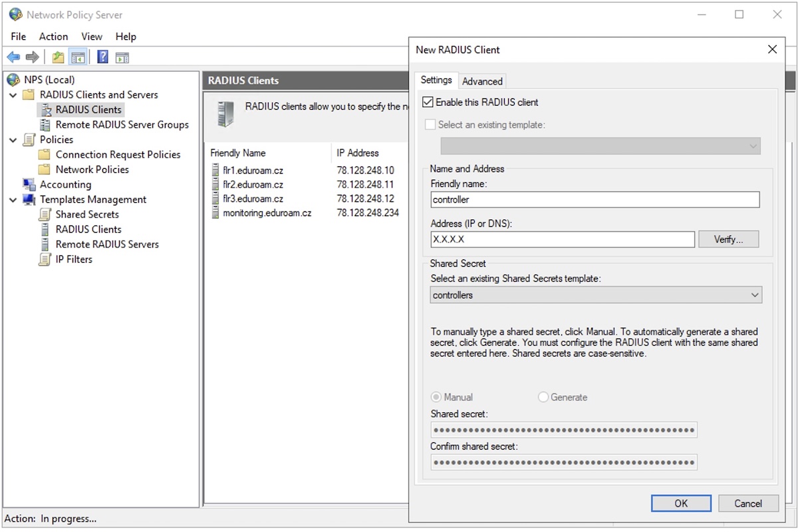
Task: Select the Generate radio button
Action: click(x=543, y=397)
